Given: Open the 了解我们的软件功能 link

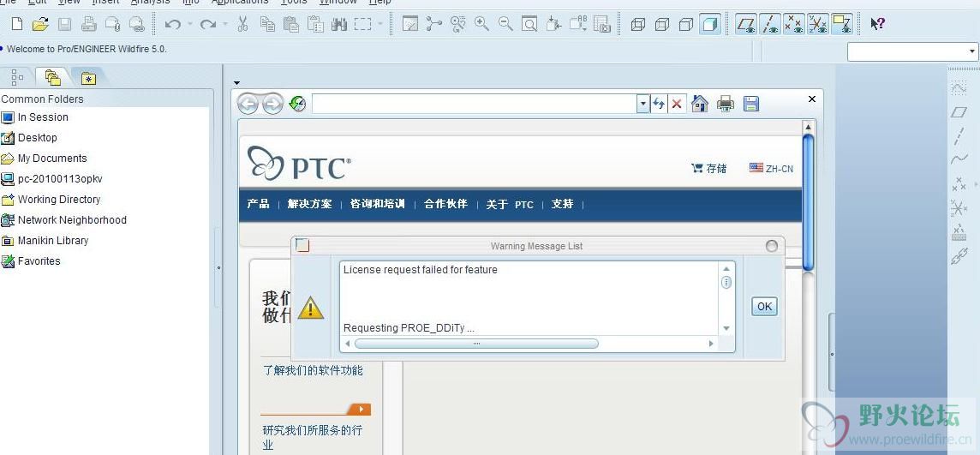Looking at the screenshot, I should click(x=313, y=371).
